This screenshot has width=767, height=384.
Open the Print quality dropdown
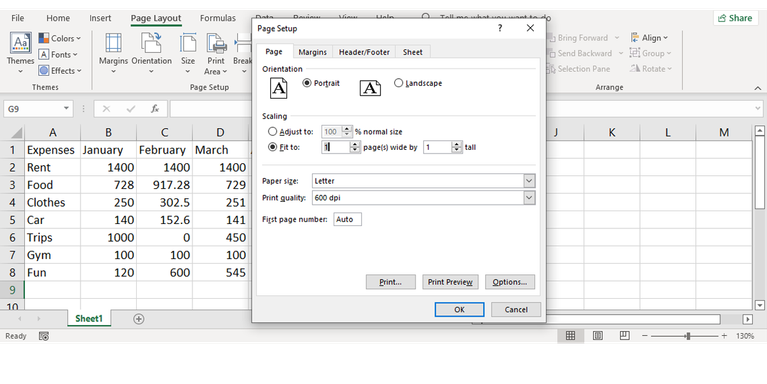(529, 198)
